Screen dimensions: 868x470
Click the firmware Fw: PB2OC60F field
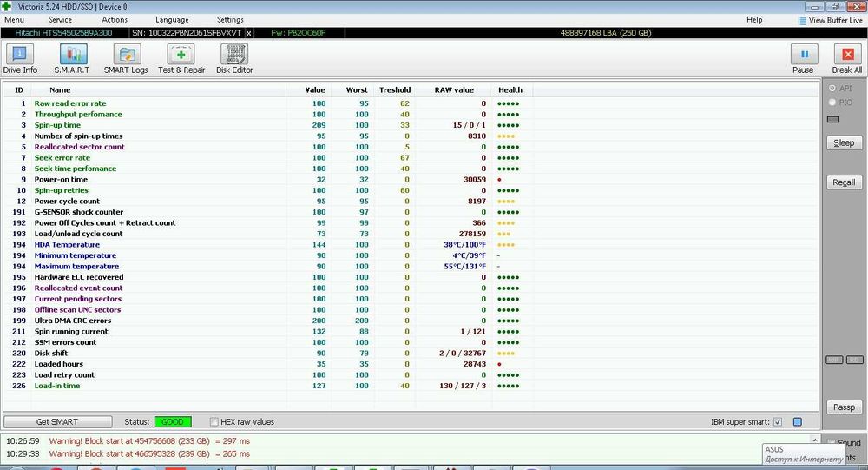(299, 33)
